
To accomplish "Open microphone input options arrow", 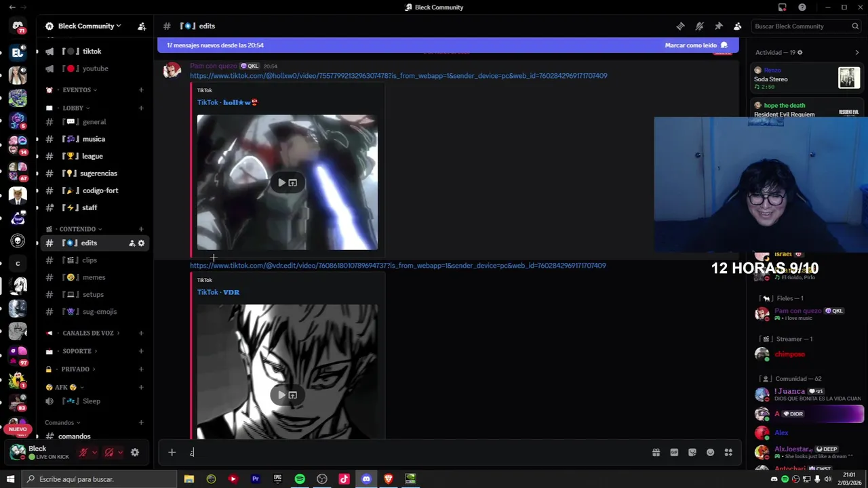I will click(x=95, y=453).
